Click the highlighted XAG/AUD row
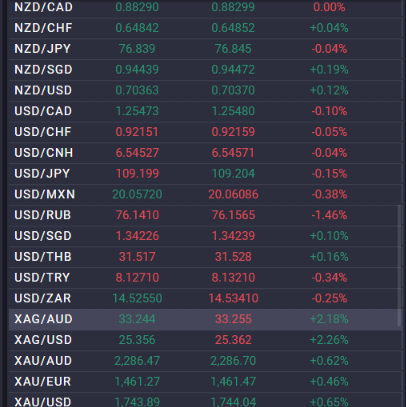 pyautogui.click(x=205, y=319)
